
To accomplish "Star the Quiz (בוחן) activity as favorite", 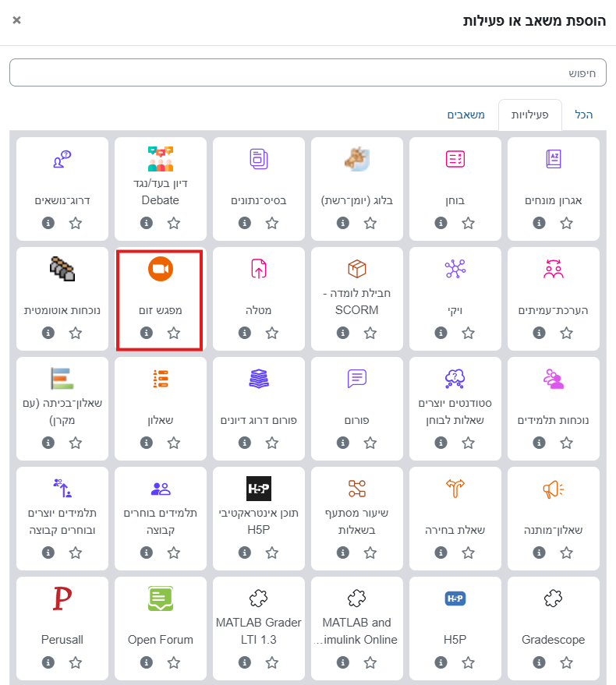I will tap(469, 223).
